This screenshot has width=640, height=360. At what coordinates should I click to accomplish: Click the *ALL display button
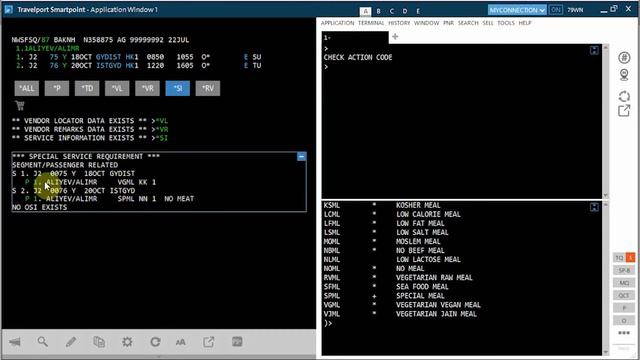27,88
